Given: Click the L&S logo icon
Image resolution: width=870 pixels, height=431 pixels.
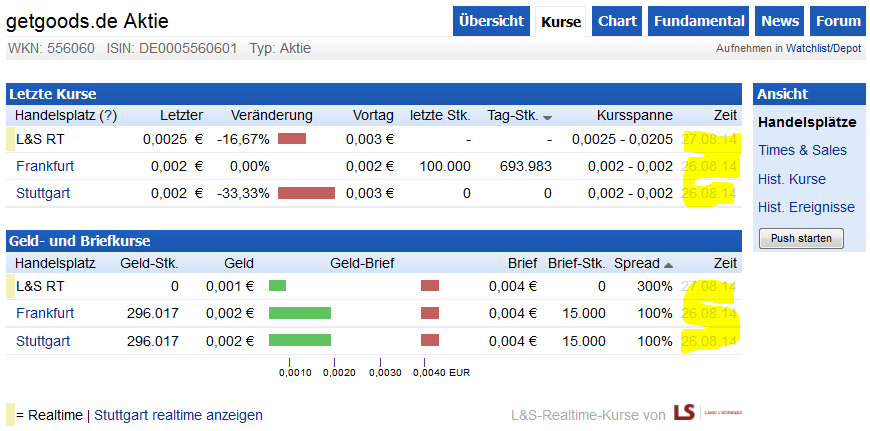Looking at the screenshot, I should [685, 413].
